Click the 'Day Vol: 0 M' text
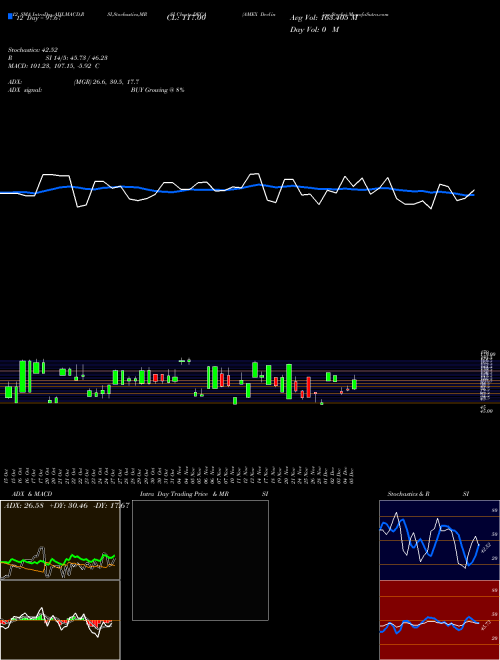Viewport: 500px width, 660px height. [x=314, y=29]
